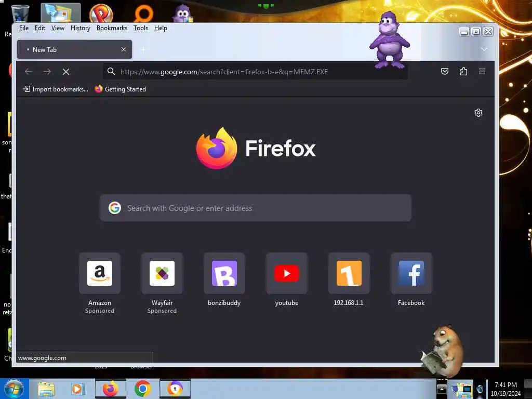Viewport: 532px width, 399px height.
Task: Click the search magnifier in the address bar
Action: click(x=111, y=71)
